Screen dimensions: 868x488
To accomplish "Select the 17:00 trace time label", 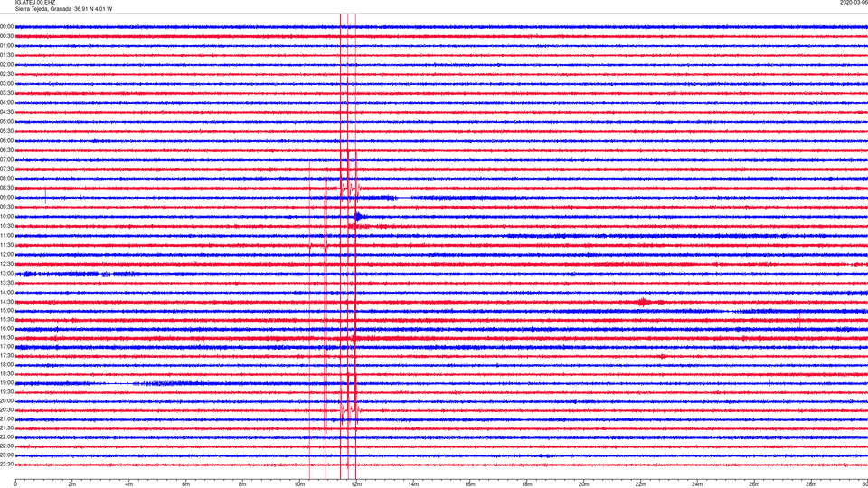I will tap(6, 347).
